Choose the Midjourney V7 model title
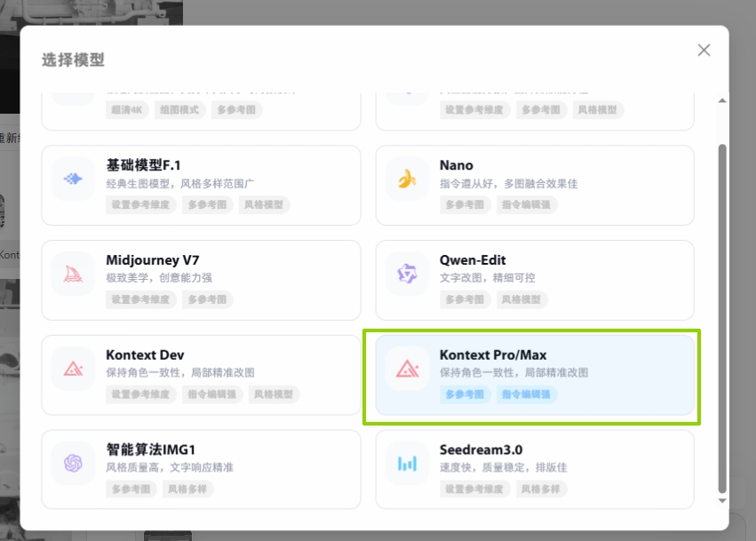This screenshot has width=756, height=541. pyautogui.click(x=153, y=260)
